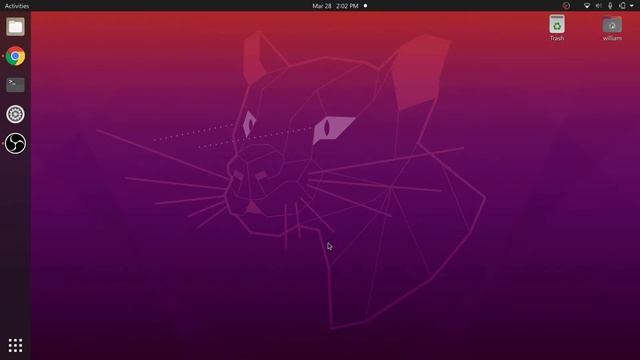Open Settings gear icon in the dock
Viewport: 640px width, 360px height.
pyautogui.click(x=16, y=114)
